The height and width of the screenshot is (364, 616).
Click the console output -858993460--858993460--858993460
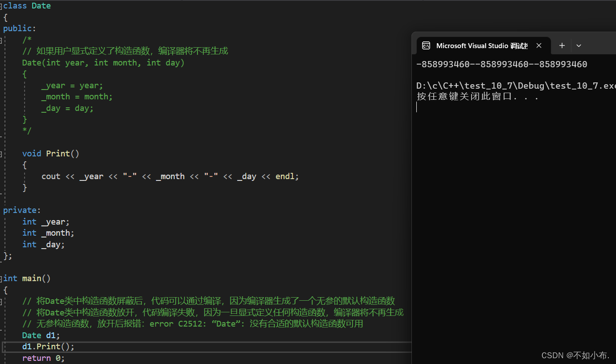pos(501,64)
